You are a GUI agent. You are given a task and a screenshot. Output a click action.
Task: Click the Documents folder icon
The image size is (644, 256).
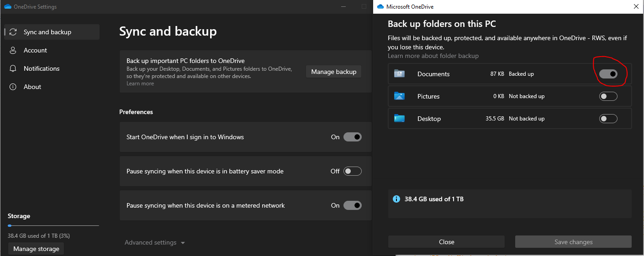[x=399, y=73]
